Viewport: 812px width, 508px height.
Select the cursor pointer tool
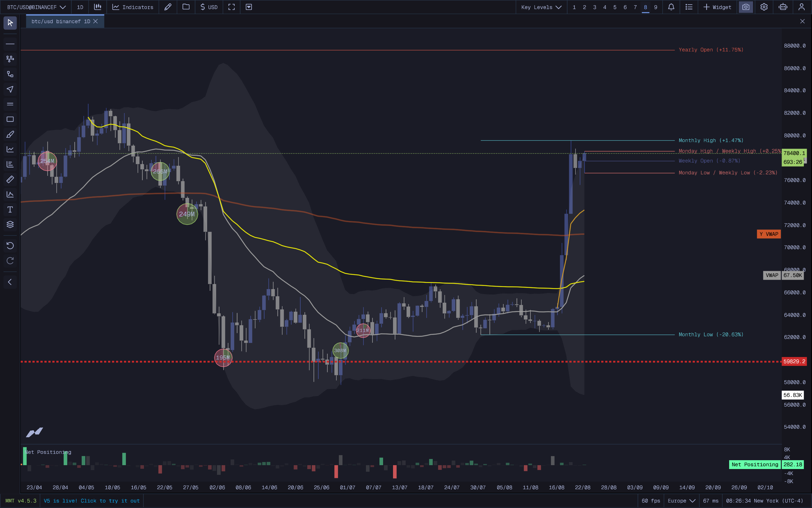(10, 23)
